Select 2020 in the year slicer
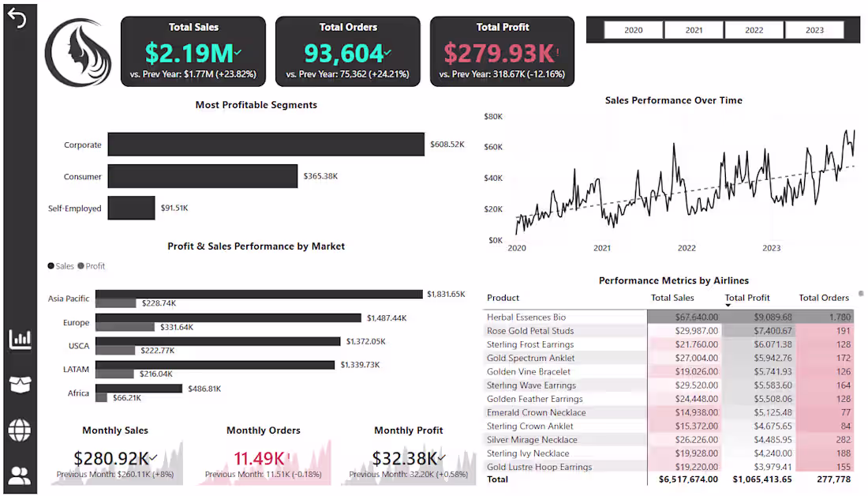This screenshot has height=496, width=868. point(634,29)
